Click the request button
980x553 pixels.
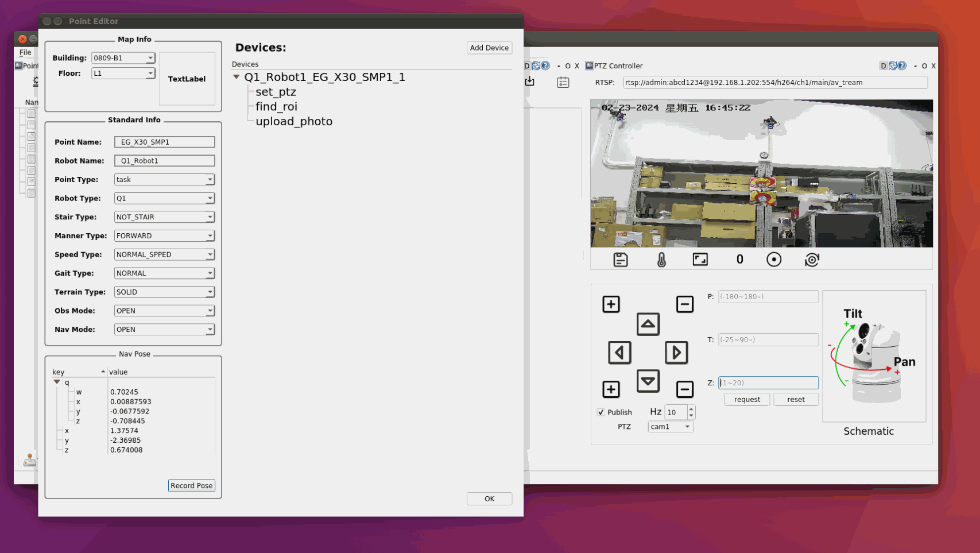click(746, 400)
